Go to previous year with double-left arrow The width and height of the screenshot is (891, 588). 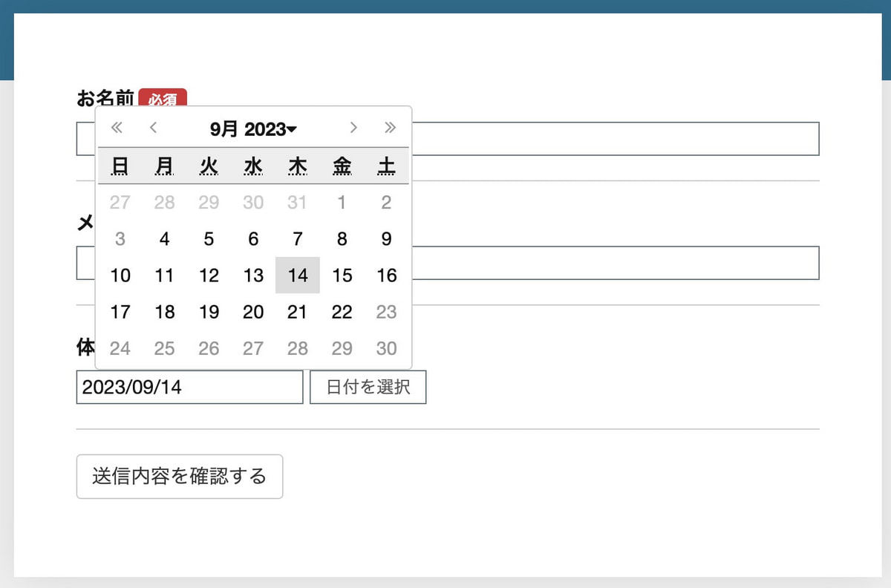pos(117,128)
